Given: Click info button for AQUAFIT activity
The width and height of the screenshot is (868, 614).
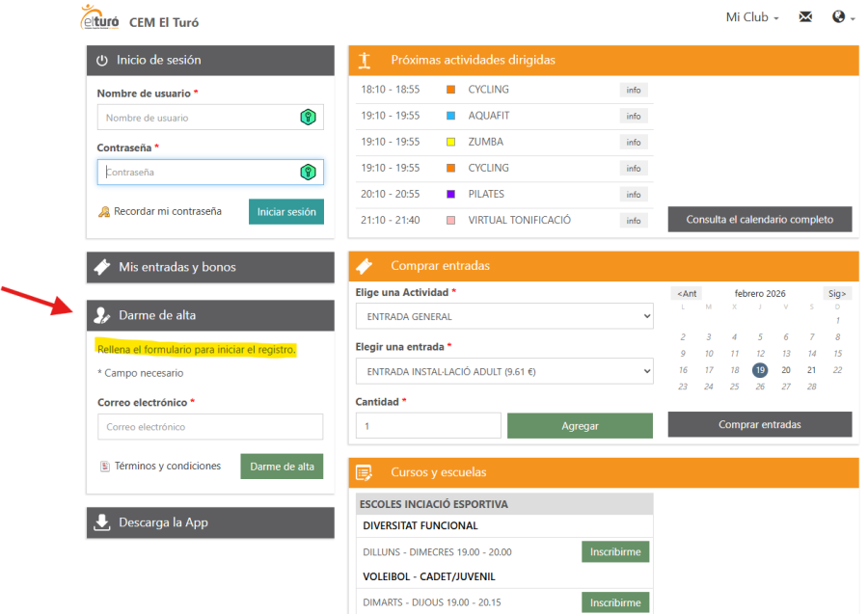Looking at the screenshot, I should 633,116.
